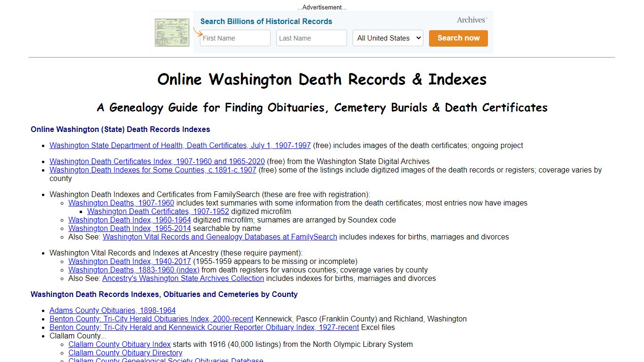Open Washington Death Index, 1940-2017 Ancestry link

[130, 261]
